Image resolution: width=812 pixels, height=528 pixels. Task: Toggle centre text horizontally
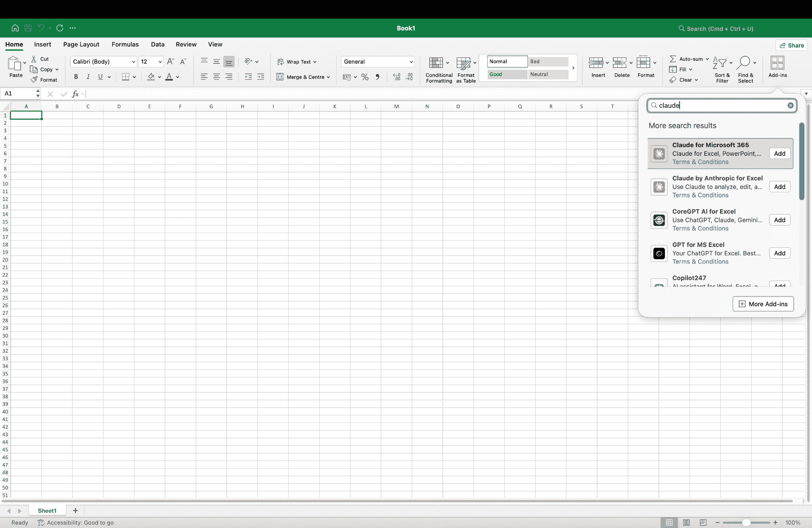pyautogui.click(x=216, y=77)
